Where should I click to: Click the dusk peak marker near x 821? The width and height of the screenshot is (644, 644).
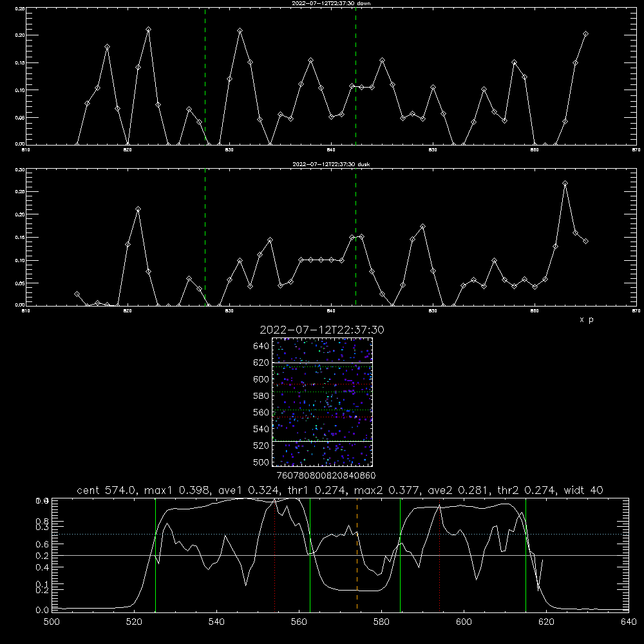pos(138,209)
